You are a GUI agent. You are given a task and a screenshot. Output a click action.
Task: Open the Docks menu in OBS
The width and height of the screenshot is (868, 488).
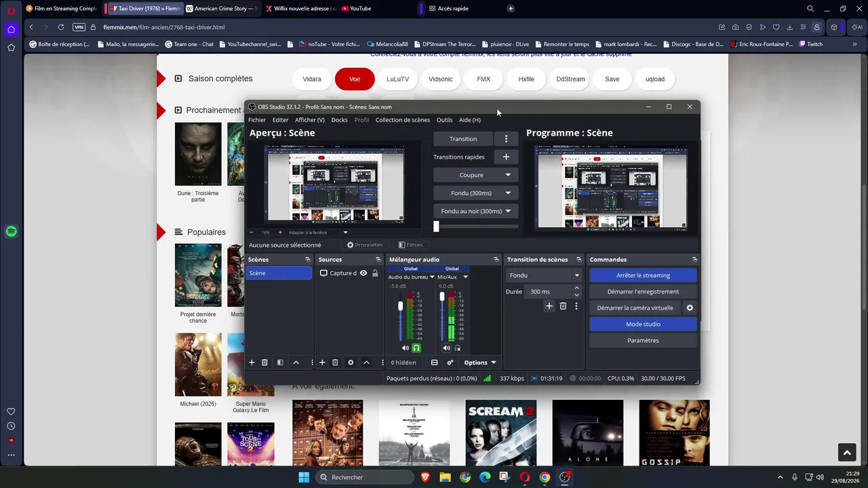(339, 120)
